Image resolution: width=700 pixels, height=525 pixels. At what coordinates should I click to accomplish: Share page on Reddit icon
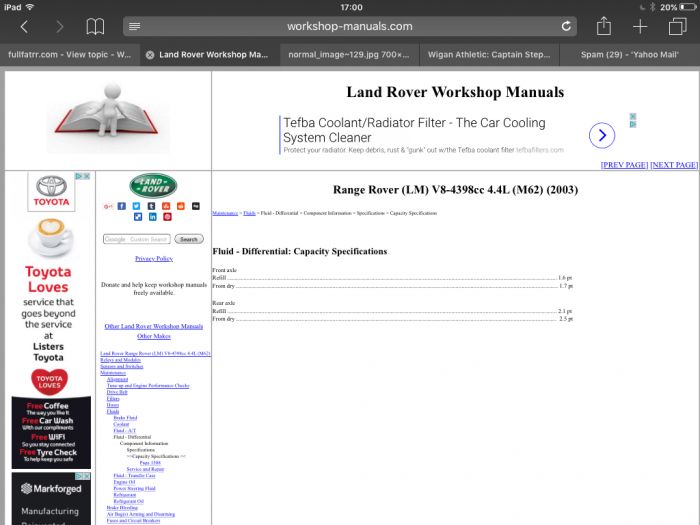coord(181,206)
